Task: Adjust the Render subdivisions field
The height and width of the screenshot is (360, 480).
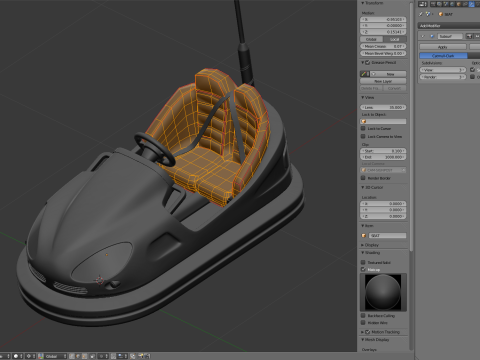Action: click(x=443, y=77)
